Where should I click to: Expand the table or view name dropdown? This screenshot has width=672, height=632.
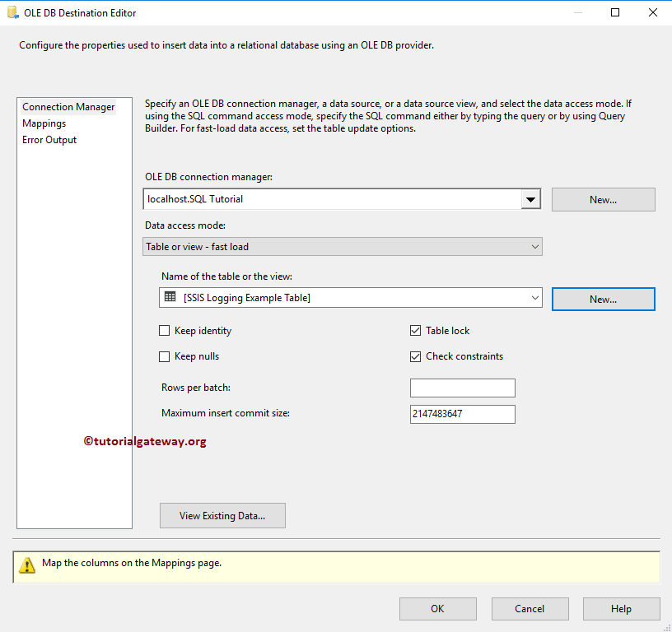(535, 298)
